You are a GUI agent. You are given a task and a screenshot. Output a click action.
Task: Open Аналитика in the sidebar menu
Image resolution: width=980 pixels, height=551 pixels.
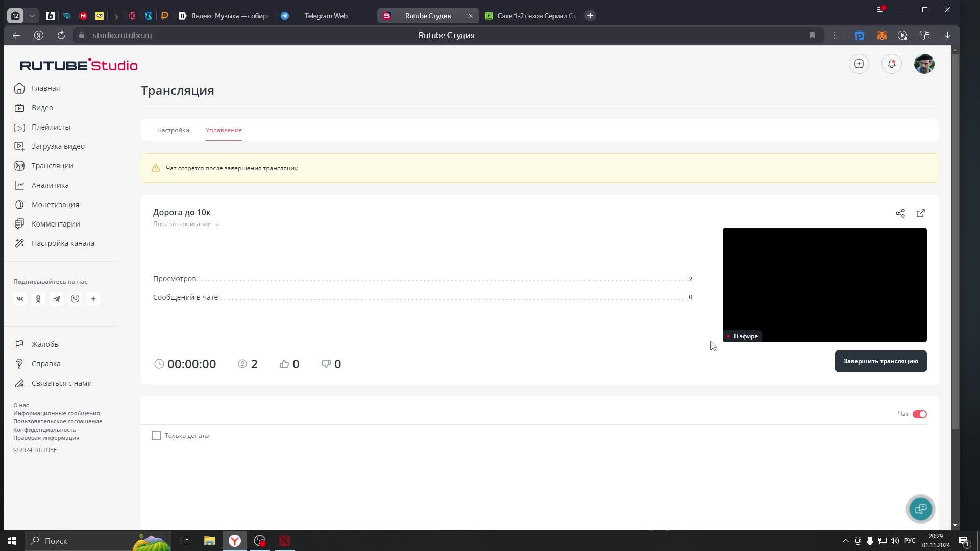pos(50,185)
